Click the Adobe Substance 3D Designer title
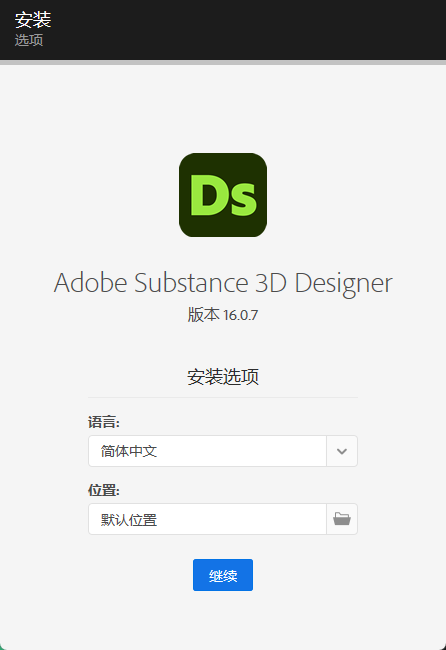The image size is (446, 650). (223, 284)
